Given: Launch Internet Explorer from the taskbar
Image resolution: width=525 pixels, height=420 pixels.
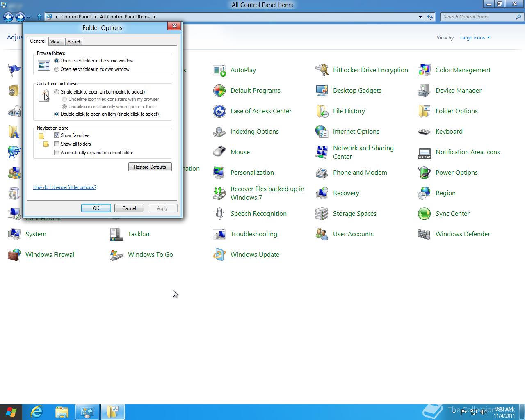Looking at the screenshot, I should tap(36, 411).
